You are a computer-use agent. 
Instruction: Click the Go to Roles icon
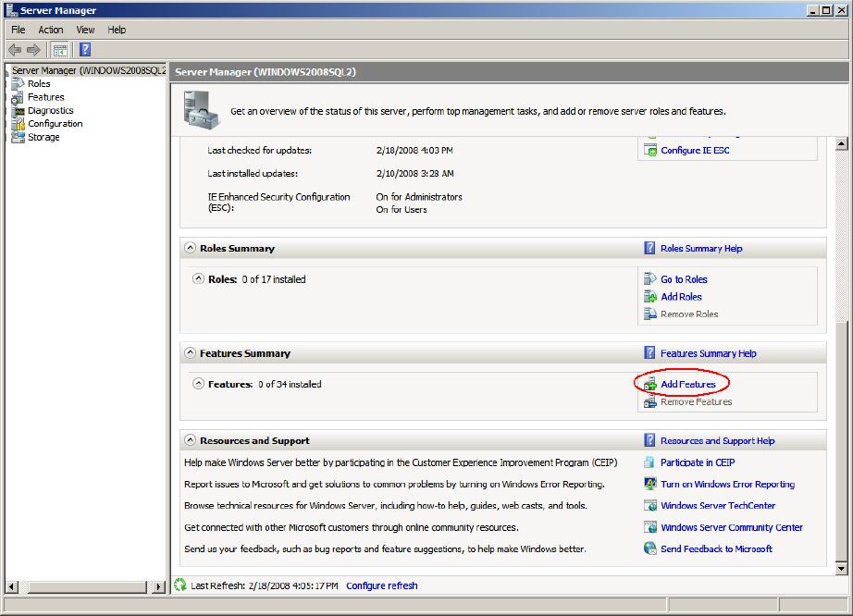click(650, 279)
